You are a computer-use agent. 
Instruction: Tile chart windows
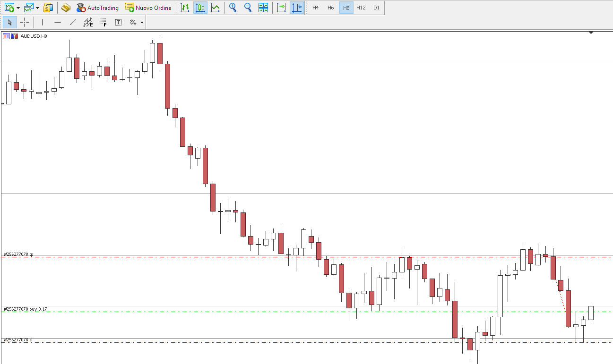(263, 8)
